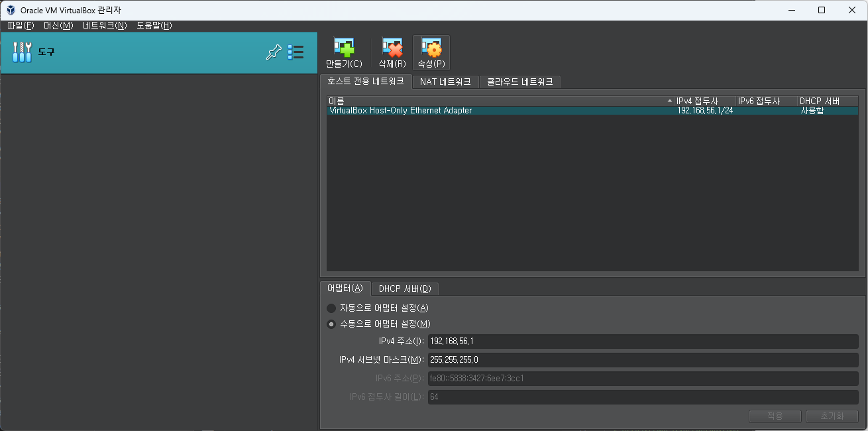Pin the Tools sidebar using the pin icon
The width and height of the screenshot is (868, 431).
[274, 52]
